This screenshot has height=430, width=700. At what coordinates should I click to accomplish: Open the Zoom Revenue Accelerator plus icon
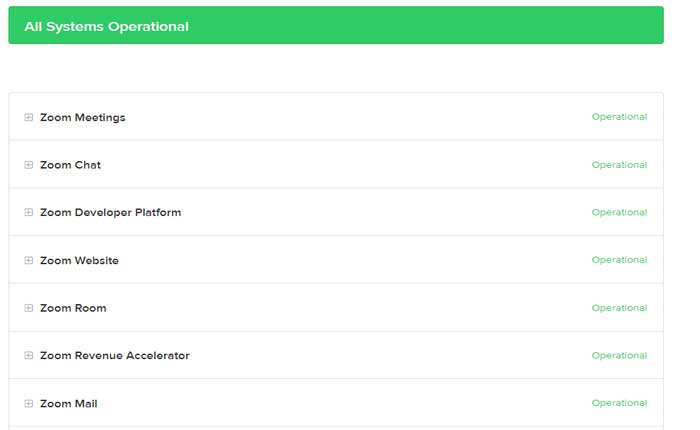(x=29, y=356)
